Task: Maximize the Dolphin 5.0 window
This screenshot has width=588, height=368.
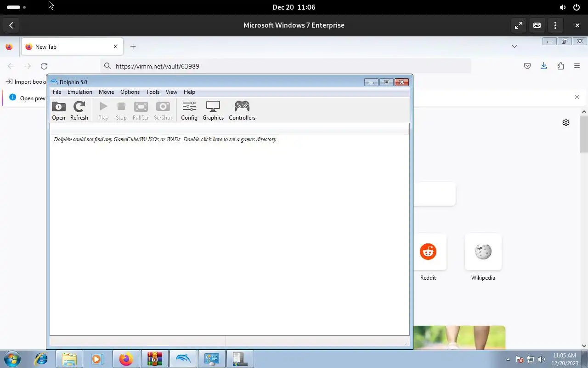Action: (x=386, y=82)
